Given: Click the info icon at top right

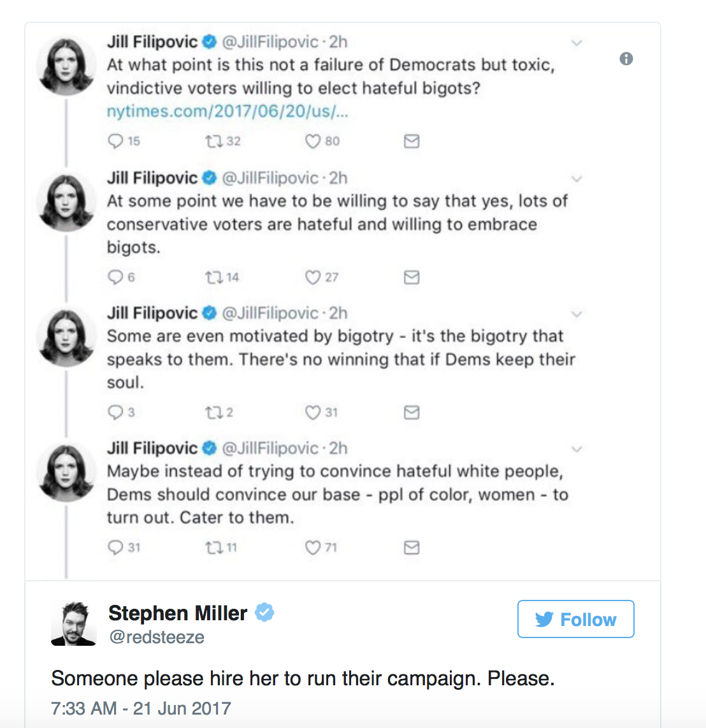Looking at the screenshot, I should 626,59.
